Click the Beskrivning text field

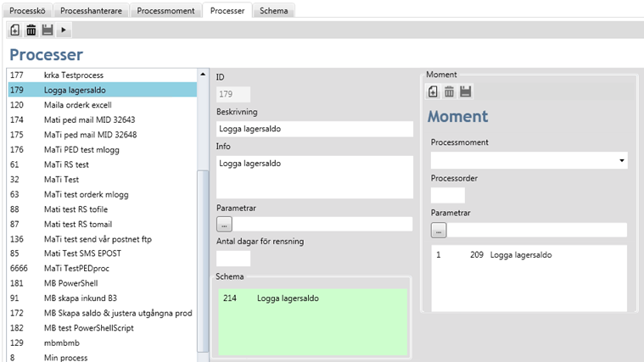pyautogui.click(x=314, y=129)
